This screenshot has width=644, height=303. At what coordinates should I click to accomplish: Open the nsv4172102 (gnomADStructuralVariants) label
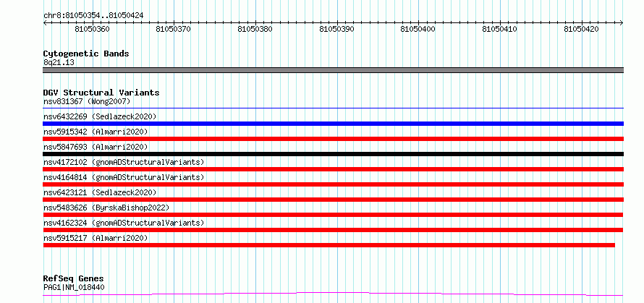pyautogui.click(x=124, y=162)
